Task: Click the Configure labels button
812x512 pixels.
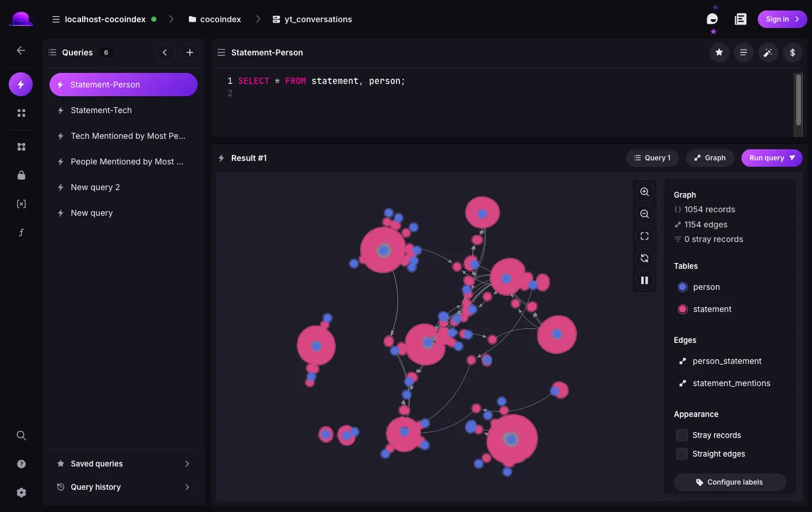Action: tap(730, 482)
